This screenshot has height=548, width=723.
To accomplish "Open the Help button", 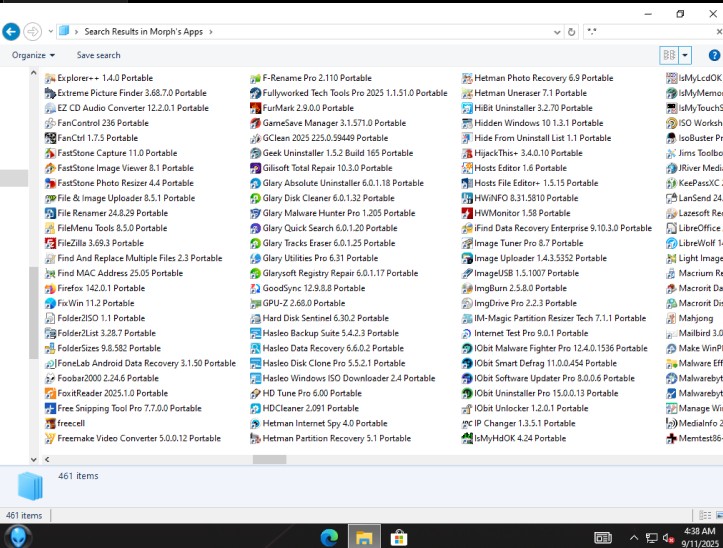I will pyautogui.click(x=714, y=55).
